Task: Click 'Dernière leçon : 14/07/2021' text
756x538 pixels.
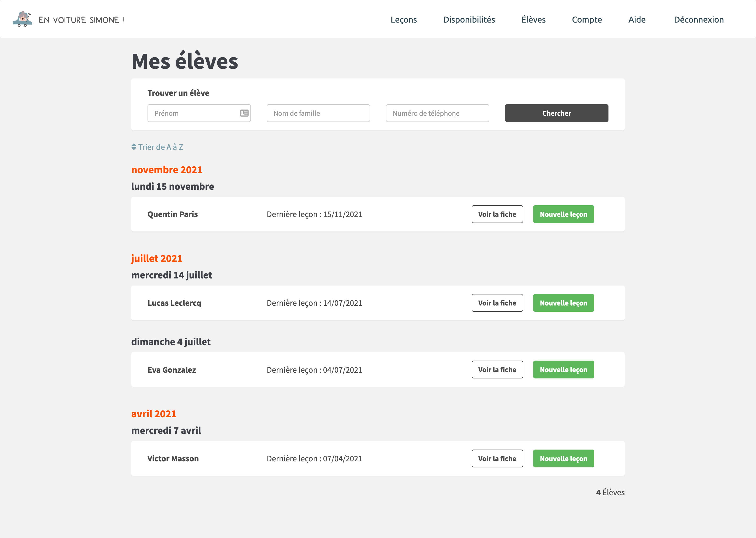Action: [x=314, y=303]
